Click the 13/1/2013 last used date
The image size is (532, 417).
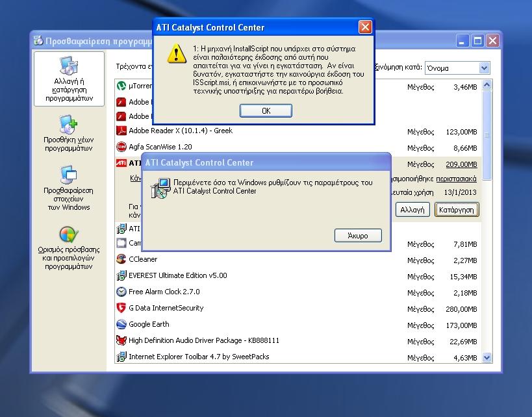(460, 192)
